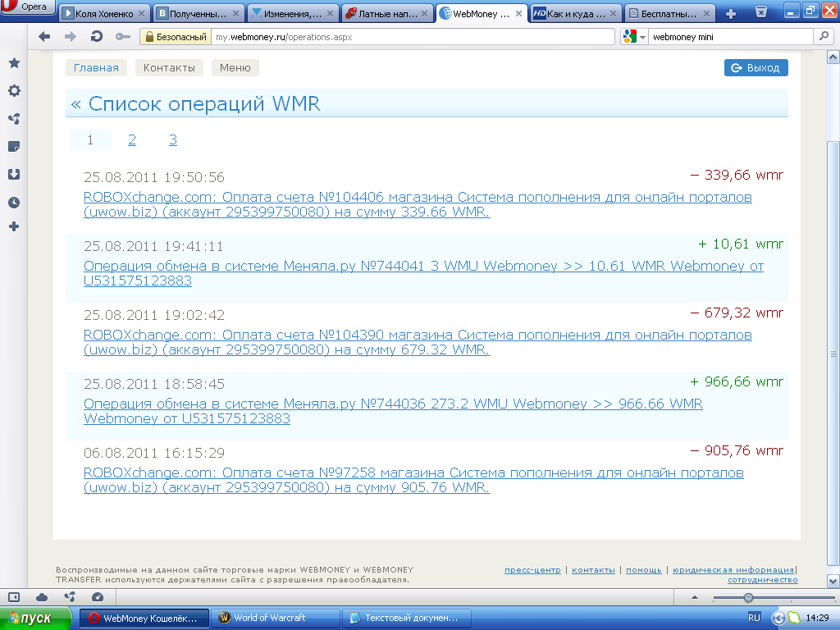
Task: Switch to the Изменения,… tab
Action: click(293, 14)
